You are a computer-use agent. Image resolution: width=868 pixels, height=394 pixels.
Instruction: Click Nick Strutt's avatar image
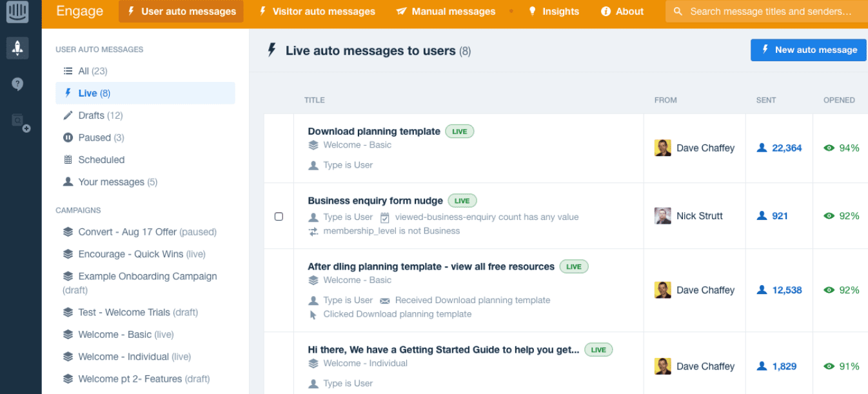662,216
